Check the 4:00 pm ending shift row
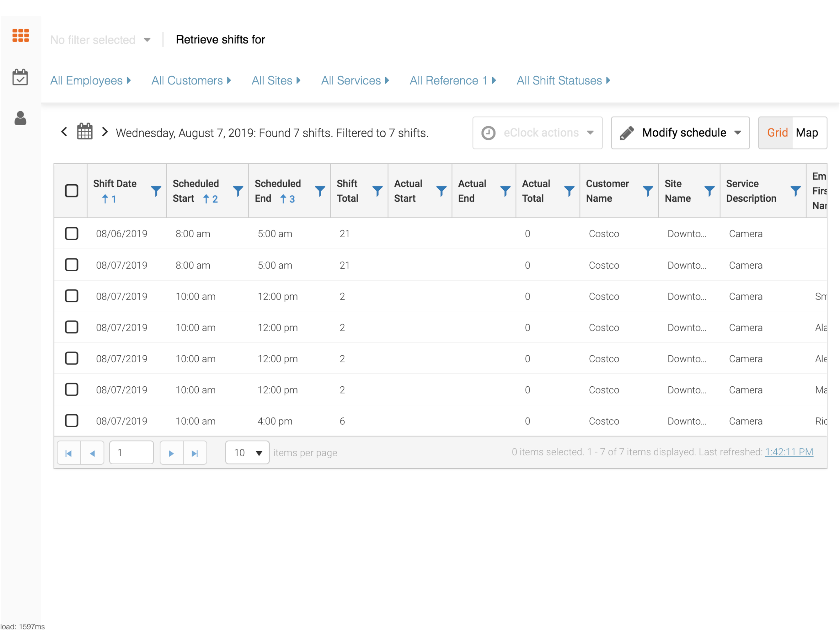 (x=71, y=421)
